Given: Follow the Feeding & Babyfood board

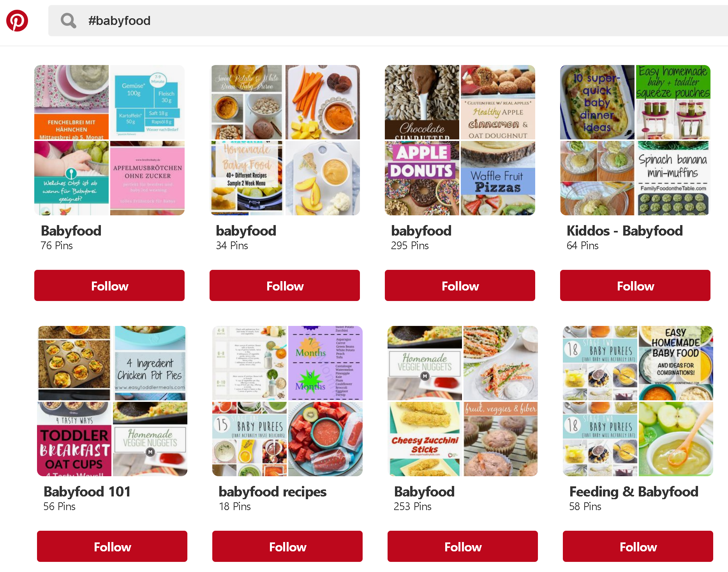Looking at the screenshot, I should (638, 546).
